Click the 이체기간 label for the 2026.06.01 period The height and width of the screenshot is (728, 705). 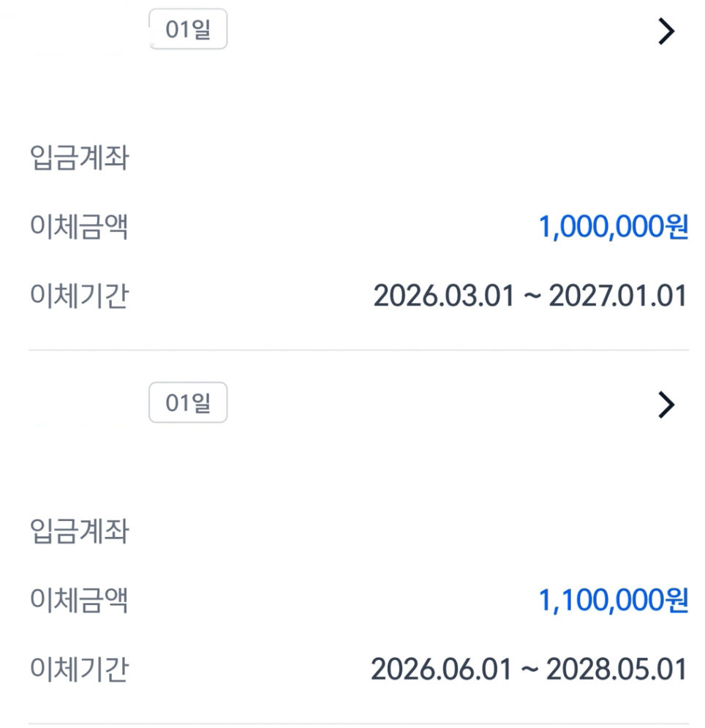click(x=80, y=669)
